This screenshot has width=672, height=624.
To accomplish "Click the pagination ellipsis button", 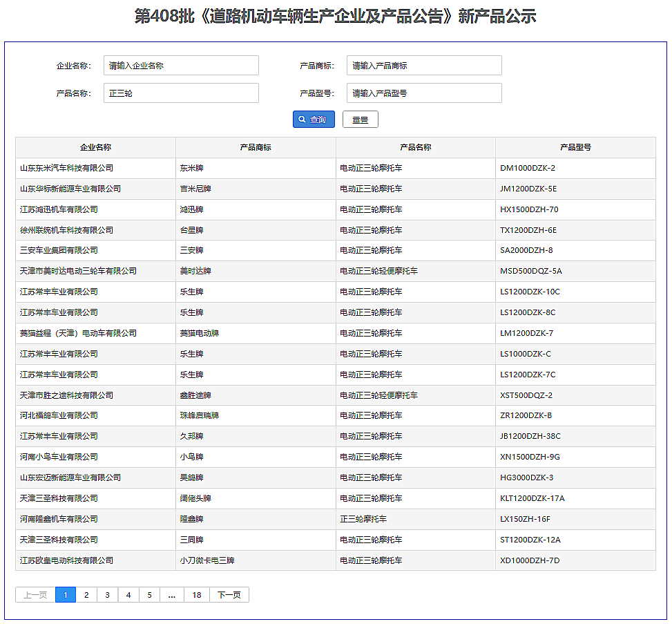I will 172,595.
